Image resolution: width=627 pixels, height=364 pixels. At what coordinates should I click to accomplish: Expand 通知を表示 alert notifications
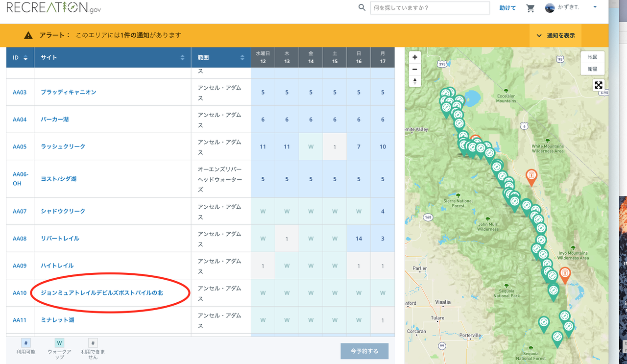pyautogui.click(x=556, y=35)
